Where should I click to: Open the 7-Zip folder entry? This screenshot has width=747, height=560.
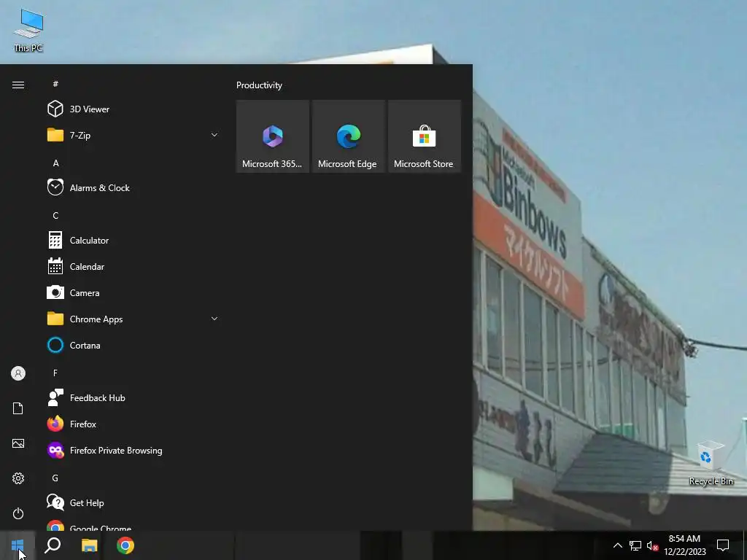coord(133,135)
